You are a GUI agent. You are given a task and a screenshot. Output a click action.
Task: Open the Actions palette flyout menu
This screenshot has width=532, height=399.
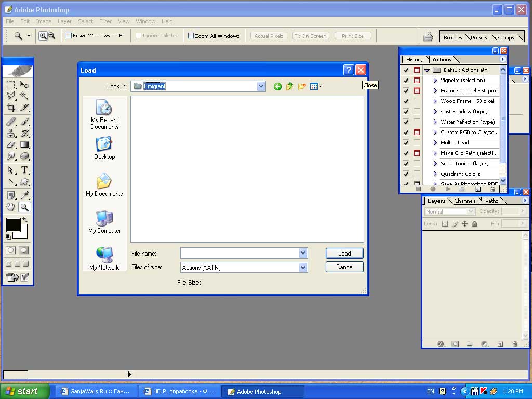(x=503, y=59)
